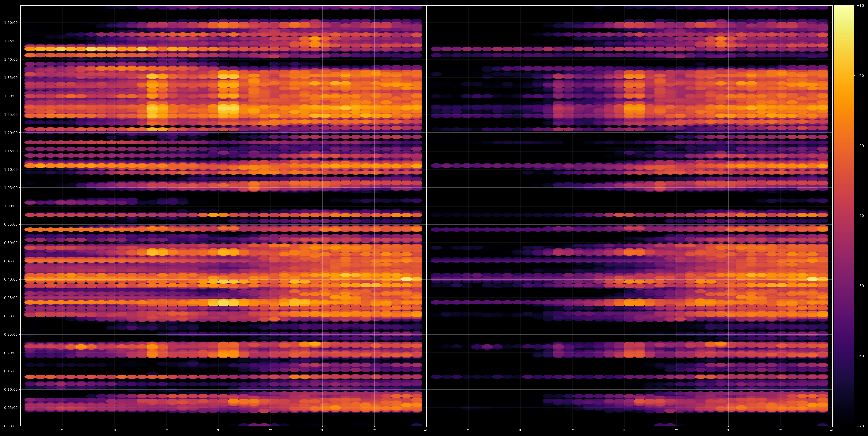This screenshot has height=436, width=868.
Task: Select the 0:10:00 time label
Action: point(11,390)
